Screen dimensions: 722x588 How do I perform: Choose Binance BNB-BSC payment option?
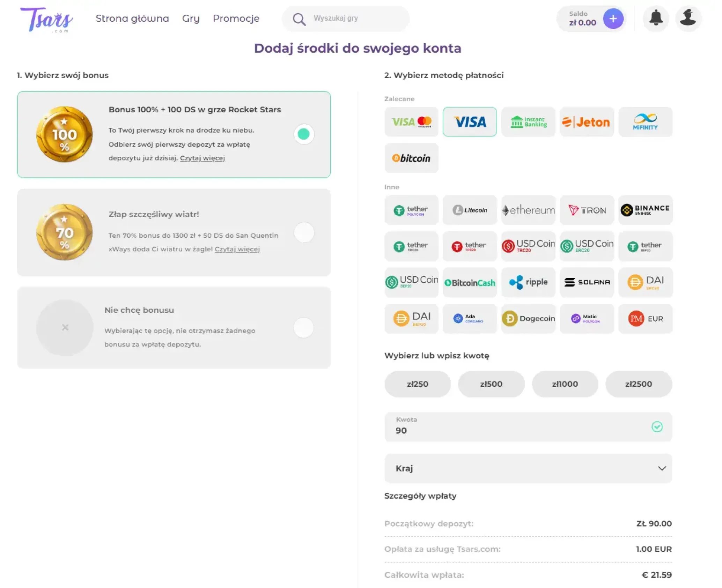point(645,210)
